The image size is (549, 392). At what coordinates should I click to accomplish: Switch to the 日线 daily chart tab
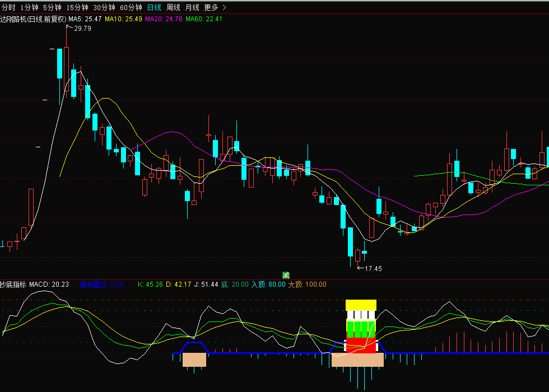tap(154, 7)
